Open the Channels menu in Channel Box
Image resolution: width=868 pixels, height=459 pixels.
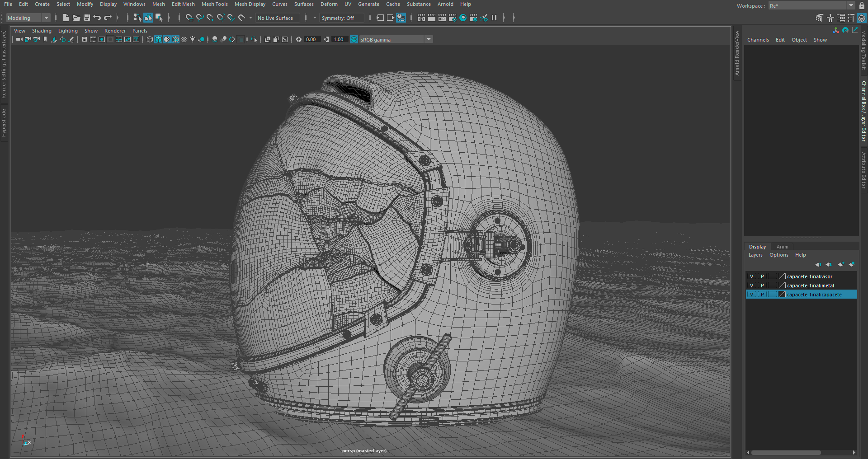pyautogui.click(x=758, y=40)
